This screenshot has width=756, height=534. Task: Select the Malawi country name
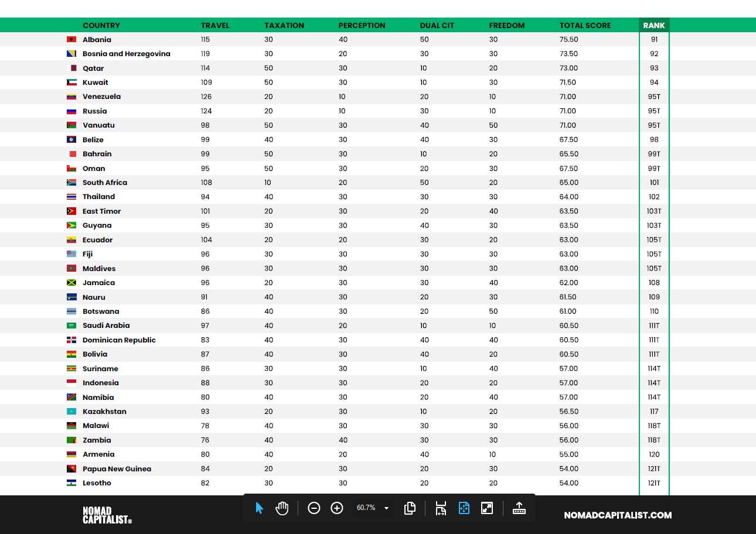tap(96, 426)
